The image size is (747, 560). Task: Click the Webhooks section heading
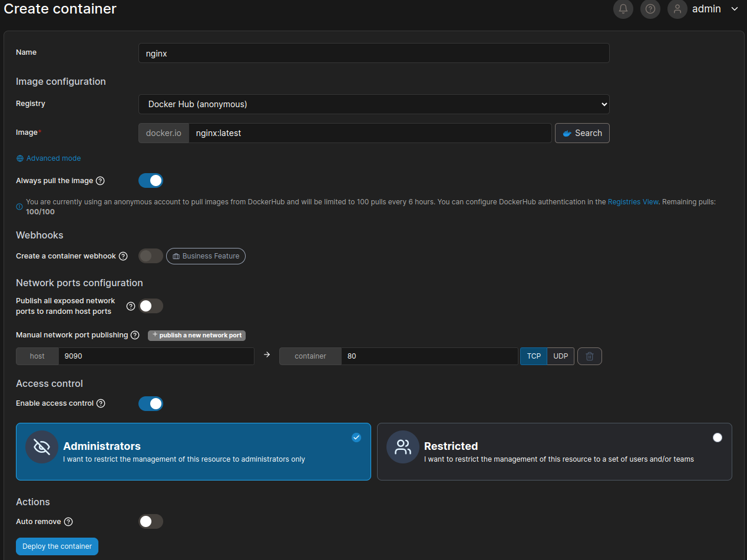click(39, 235)
